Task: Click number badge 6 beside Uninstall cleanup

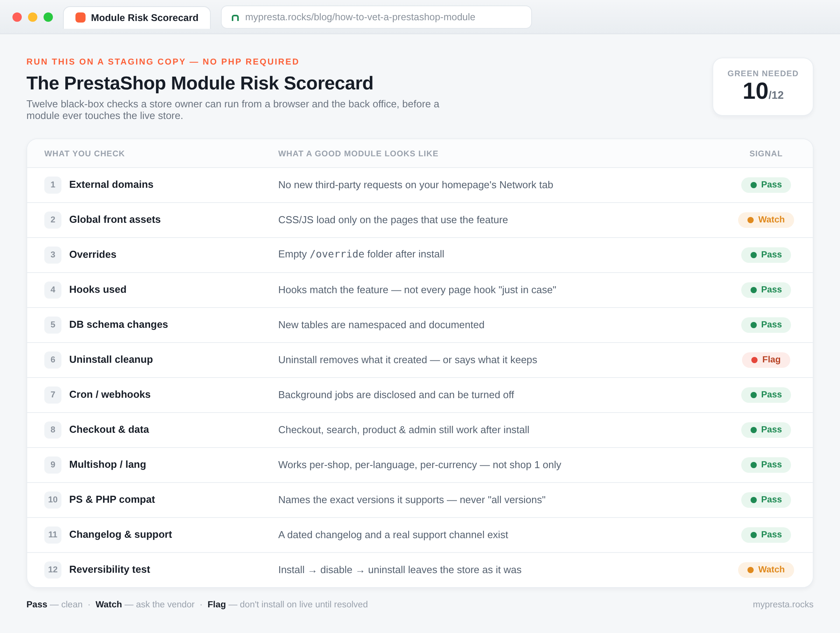Action: pos(53,360)
